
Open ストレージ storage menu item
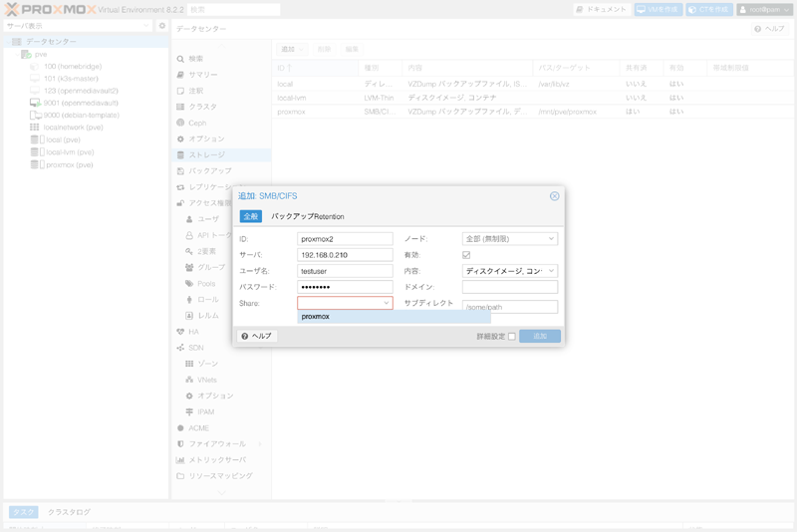tap(221, 155)
